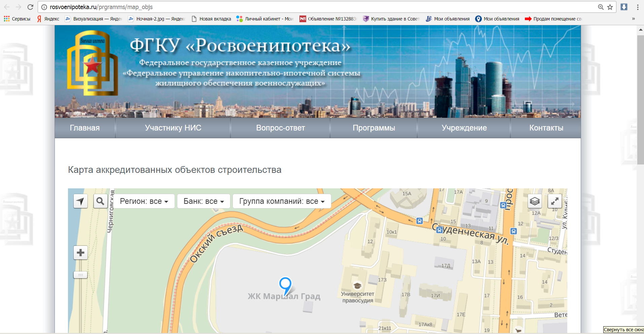Open the Chrome three-dot menu
Screen dimensions: 644x334
pyautogui.click(x=638, y=7)
